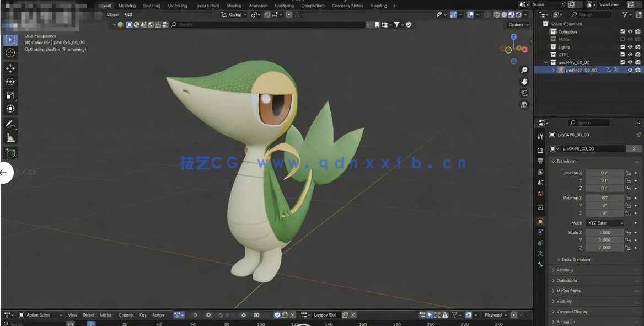Click the magnifier zoom icon beside the viewport
Image resolution: width=644 pixels, height=326 pixels.
coord(524,70)
